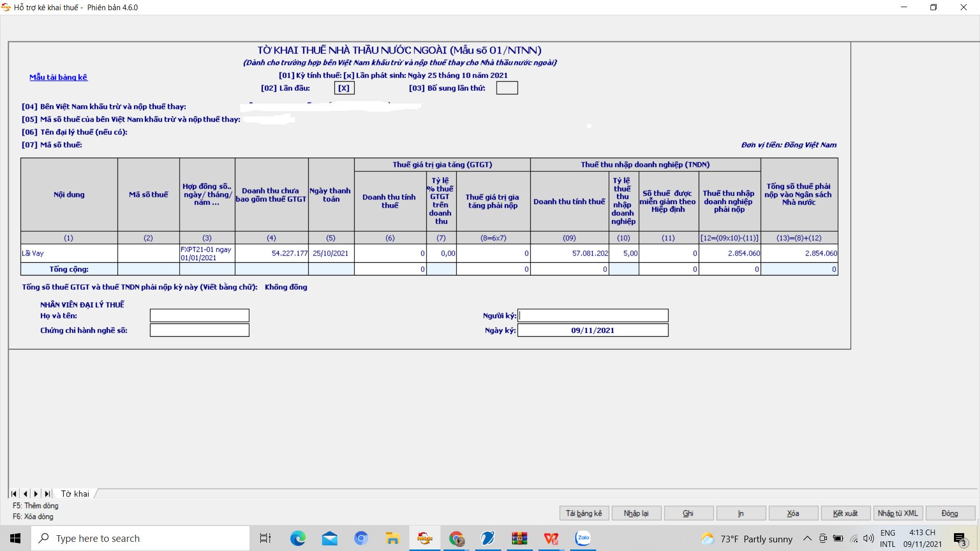The image size is (980, 551).
Task: Select CIT payable cell 2.854.060 in column 12
Action: tap(730, 253)
